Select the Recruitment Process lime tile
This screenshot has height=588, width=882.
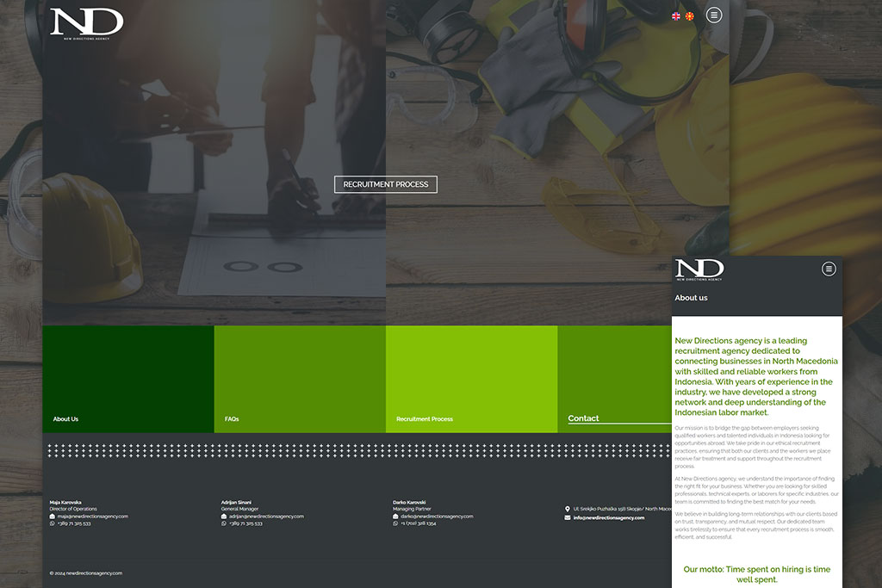(471, 379)
